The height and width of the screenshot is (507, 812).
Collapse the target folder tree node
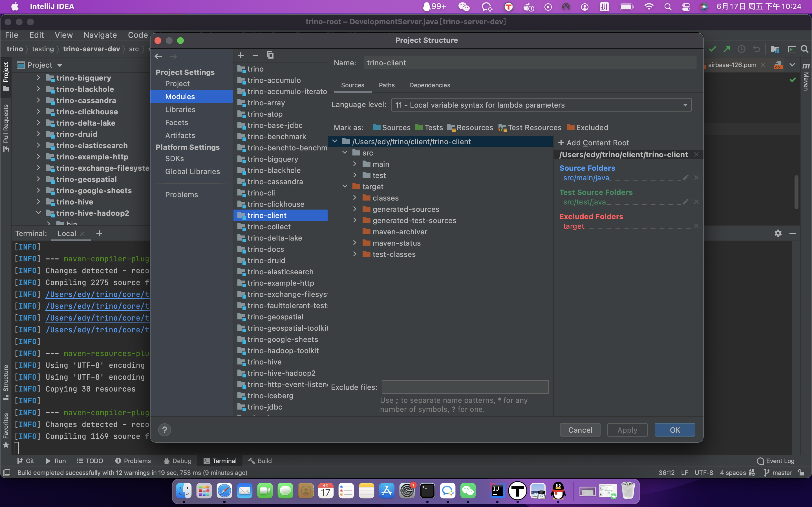pos(345,186)
